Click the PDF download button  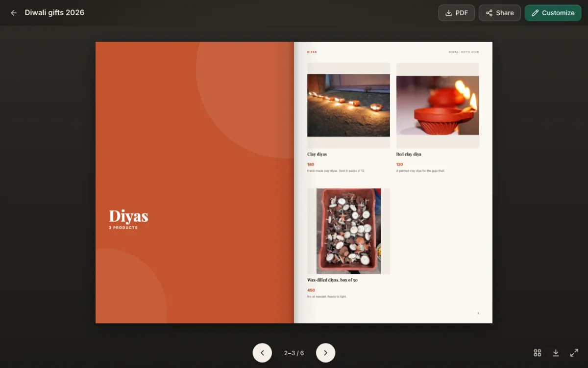[456, 13]
